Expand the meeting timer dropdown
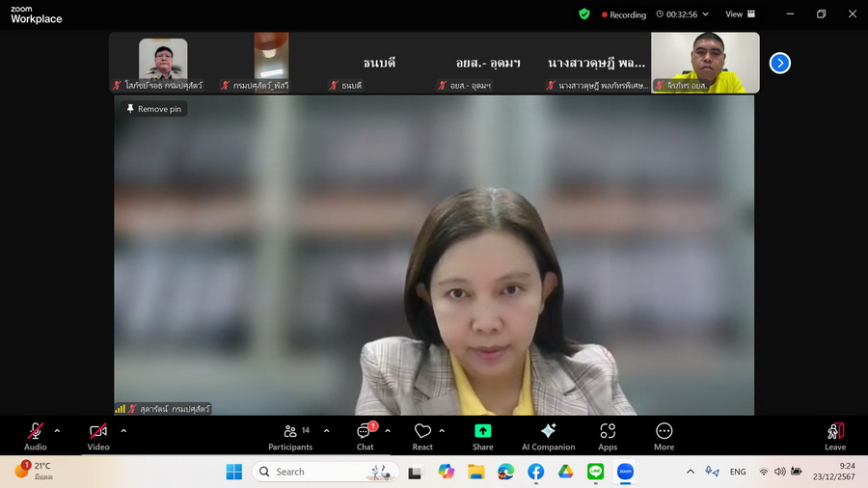This screenshot has height=488, width=868. (705, 14)
